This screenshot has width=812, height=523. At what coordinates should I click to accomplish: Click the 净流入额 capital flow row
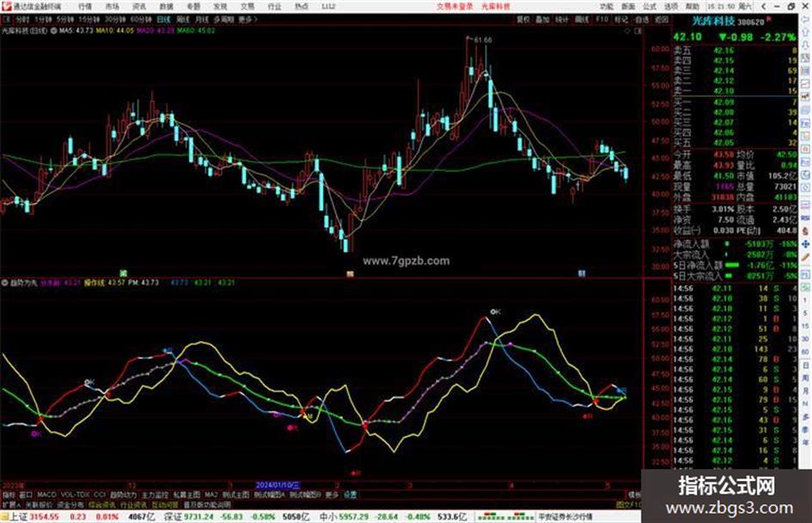736,244
